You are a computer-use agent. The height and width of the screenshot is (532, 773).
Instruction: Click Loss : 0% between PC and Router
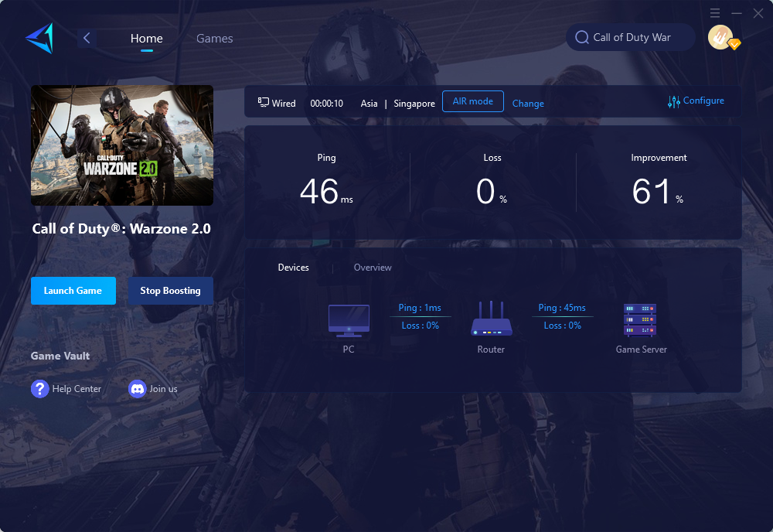(x=420, y=326)
